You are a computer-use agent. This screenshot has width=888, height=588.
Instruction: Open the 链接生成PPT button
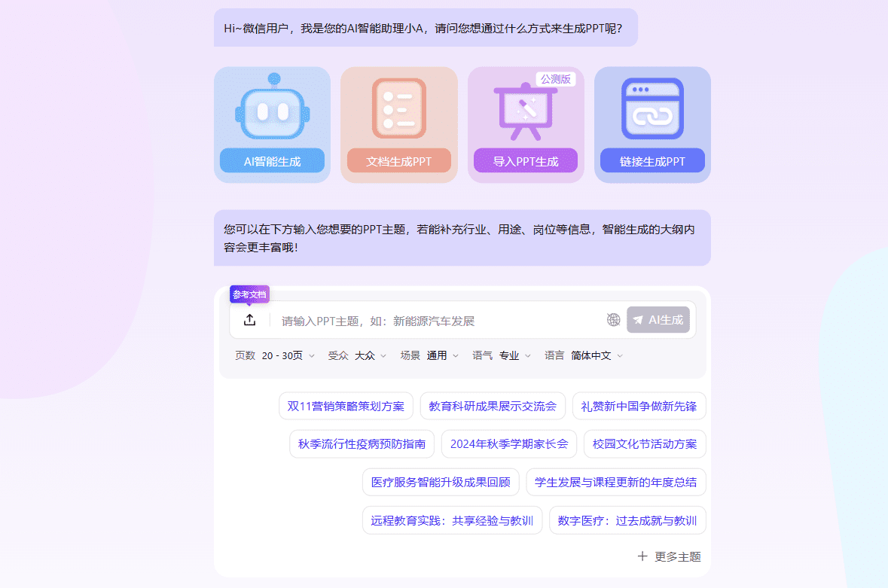coord(652,160)
